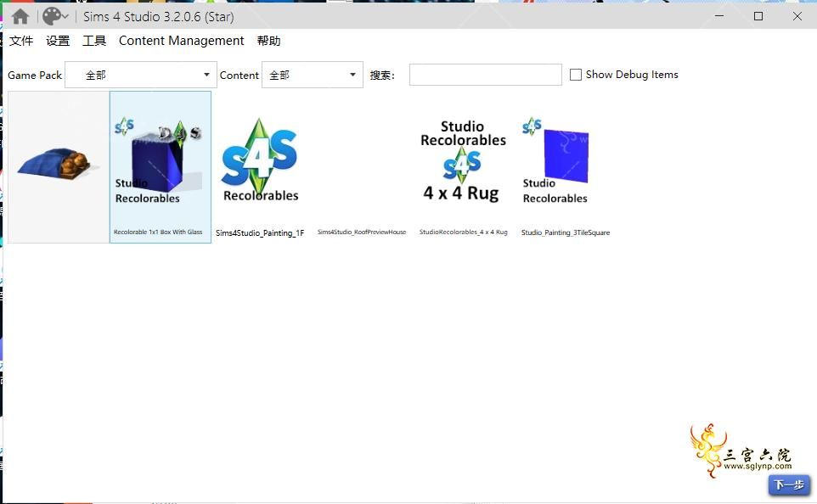
Task: Select Recolorable 1x1 Box With Glass item
Action: (x=161, y=166)
